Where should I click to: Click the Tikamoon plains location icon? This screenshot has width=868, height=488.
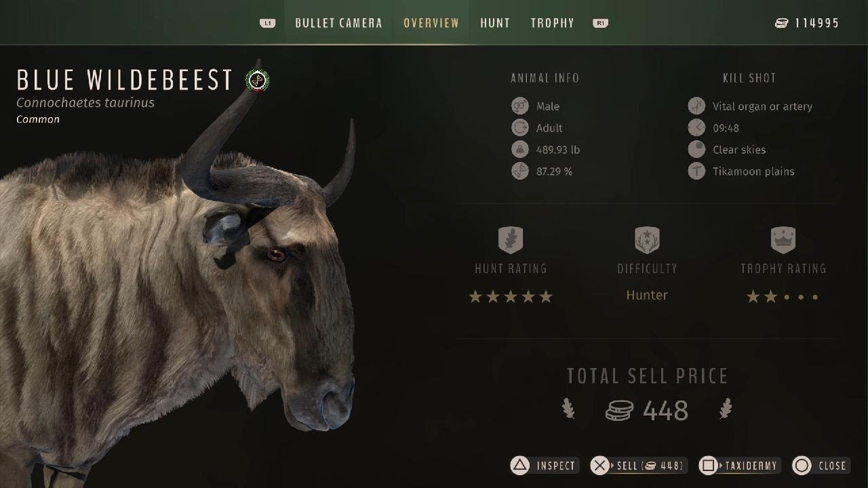(696, 171)
